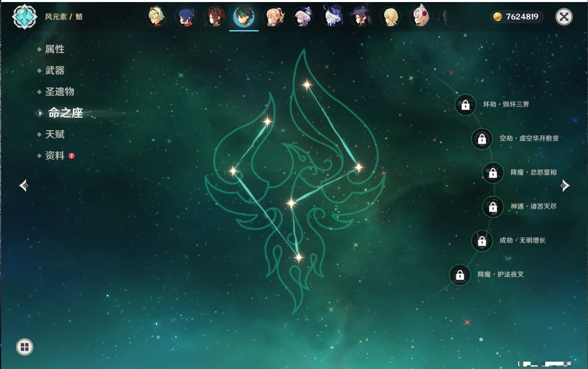Open the locked constellation 神通·诸苦灭尽
The image size is (588, 369).
click(x=493, y=207)
